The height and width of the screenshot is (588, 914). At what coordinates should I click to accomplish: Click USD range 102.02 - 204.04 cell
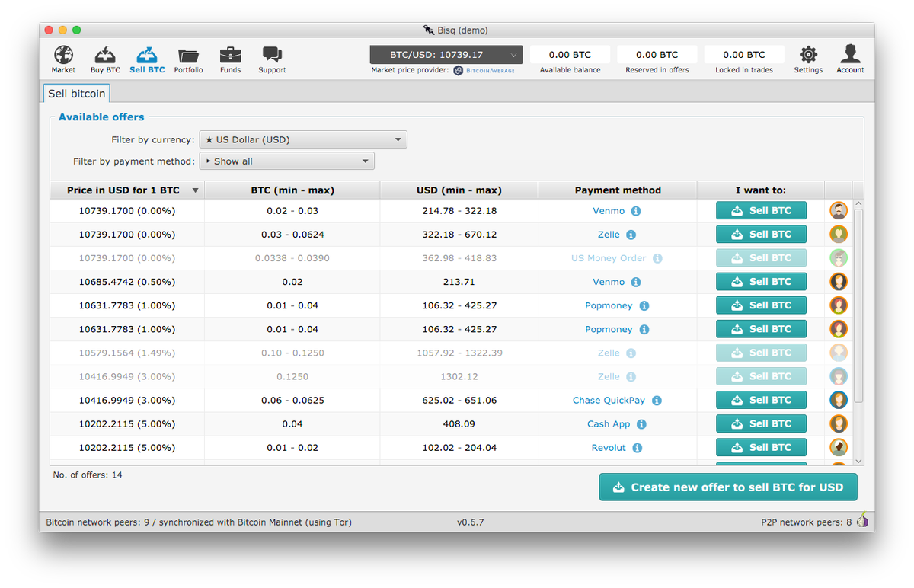coord(459,448)
